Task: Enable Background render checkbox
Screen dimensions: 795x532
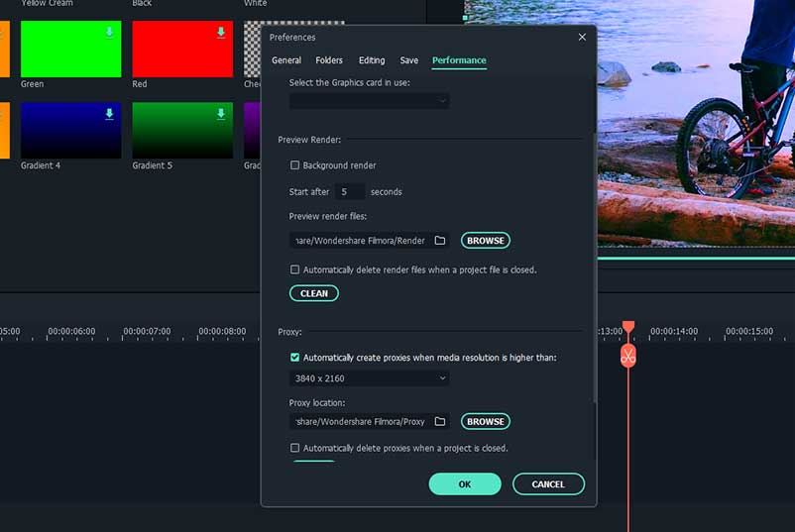Action: (294, 165)
